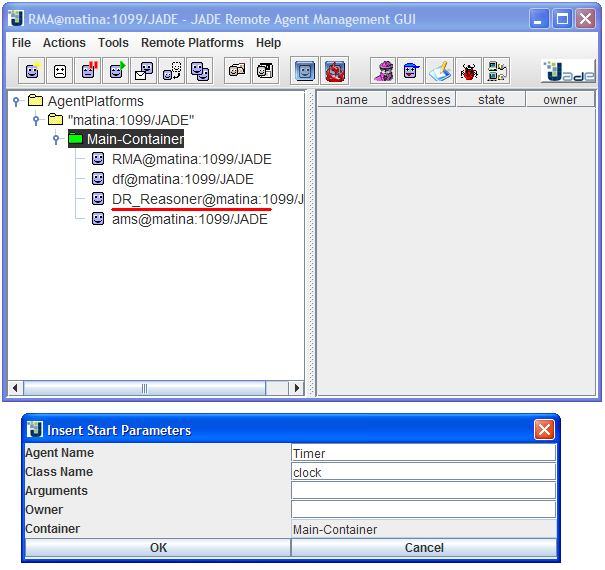Screen dimensions: 605x570
Task: Select ams@matina:1099/JADE in the tree
Action: click(189, 219)
